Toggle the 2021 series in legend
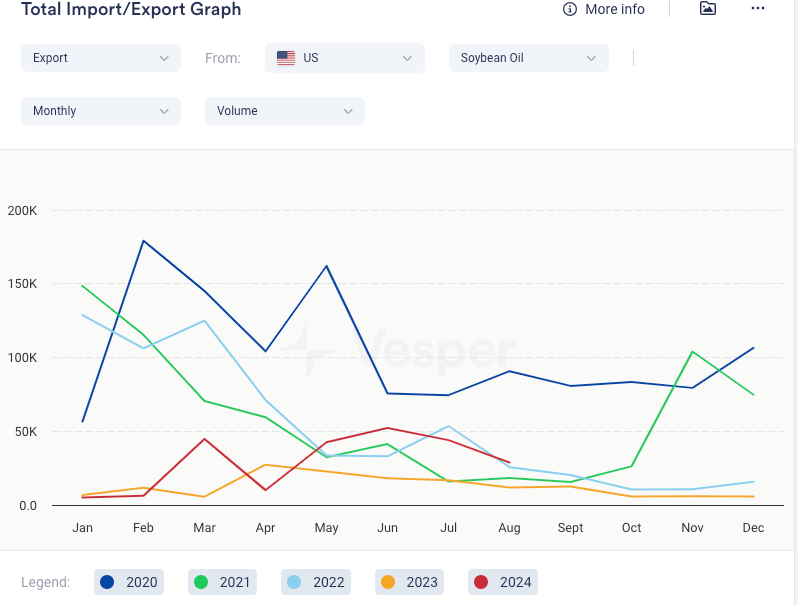The height and width of the screenshot is (605, 798). point(224,582)
